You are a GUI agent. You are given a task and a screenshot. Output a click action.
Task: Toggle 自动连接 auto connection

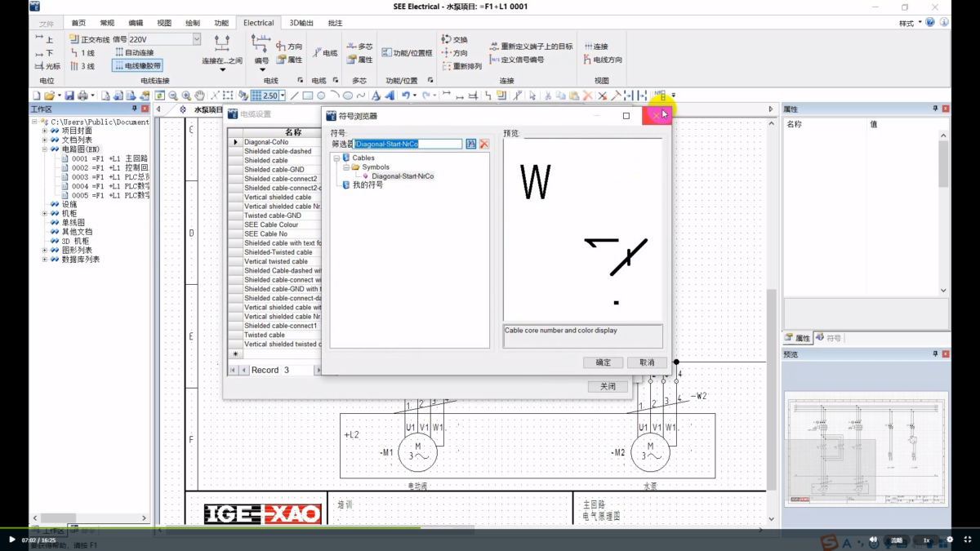point(134,53)
